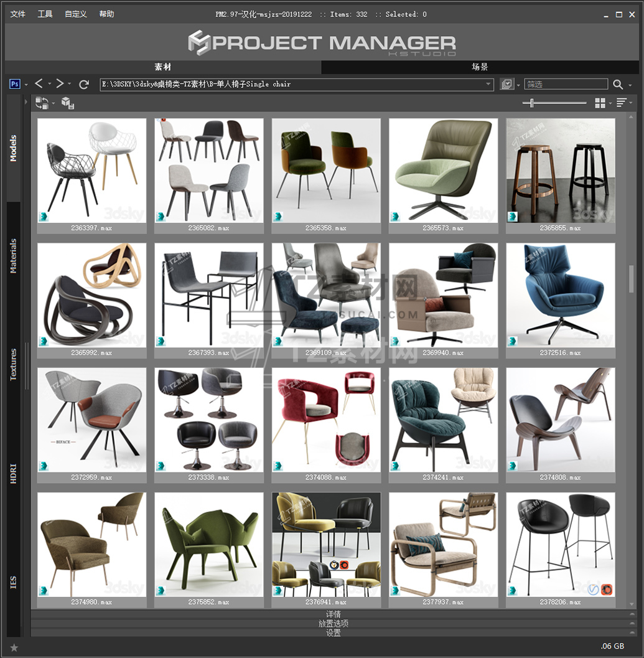The height and width of the screenshot is (658, 644).
Task: Open the 工具 menu
Action: [45, 14]
